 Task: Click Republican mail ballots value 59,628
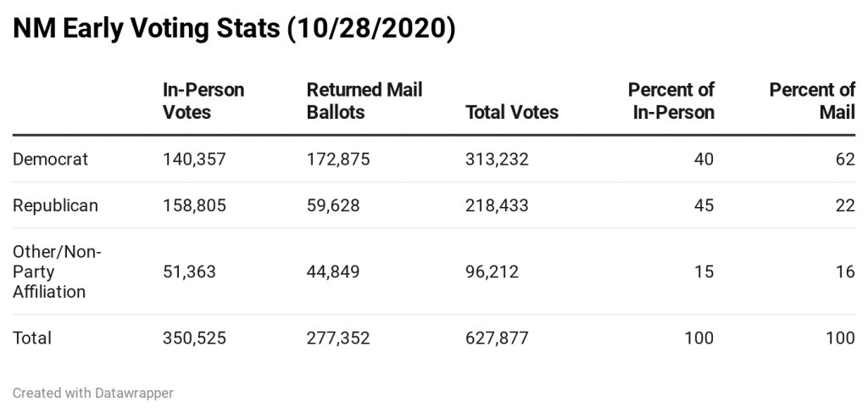pos(332,205)
